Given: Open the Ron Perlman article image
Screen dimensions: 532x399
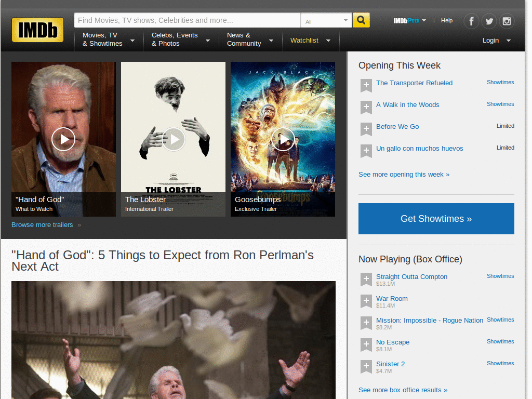Looking at the screenshot, I should click(x=174, y=340).
